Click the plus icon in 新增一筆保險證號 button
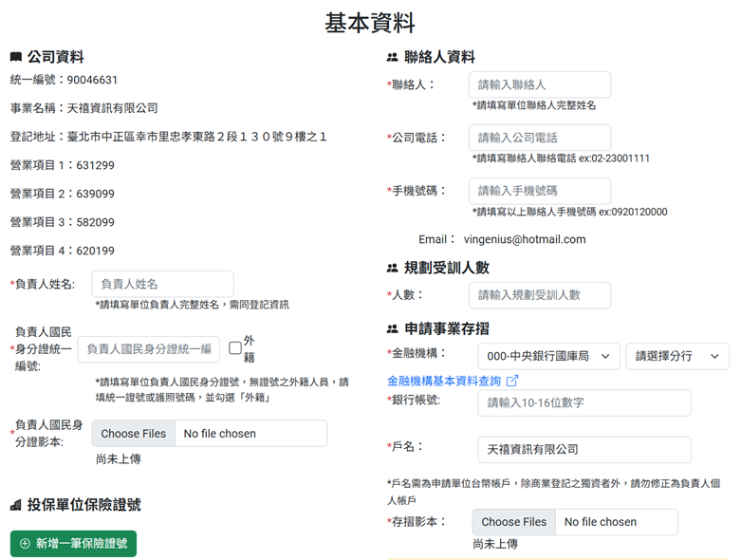The width and height of the screenshot is (741, 560). [x=26, y=544]
